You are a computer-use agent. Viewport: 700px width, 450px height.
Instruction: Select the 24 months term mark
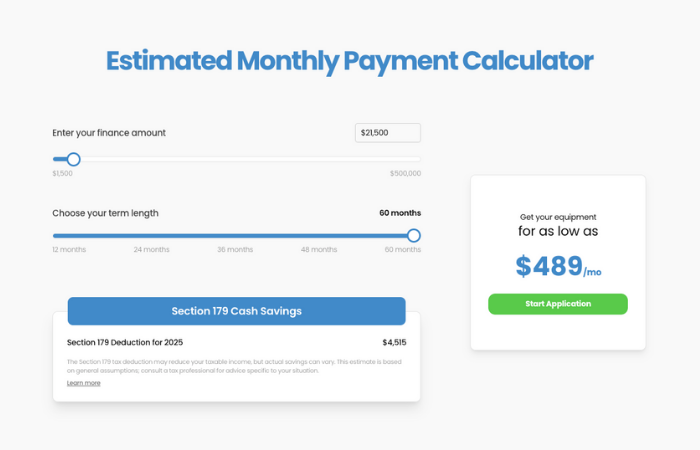(152, 250)
